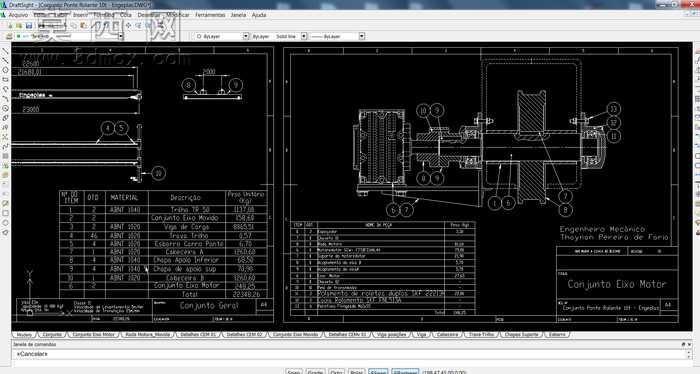Select the "Total" row label in table
Image resolution: width=700 pixels, height=374 pixels.
pos(189,294)
